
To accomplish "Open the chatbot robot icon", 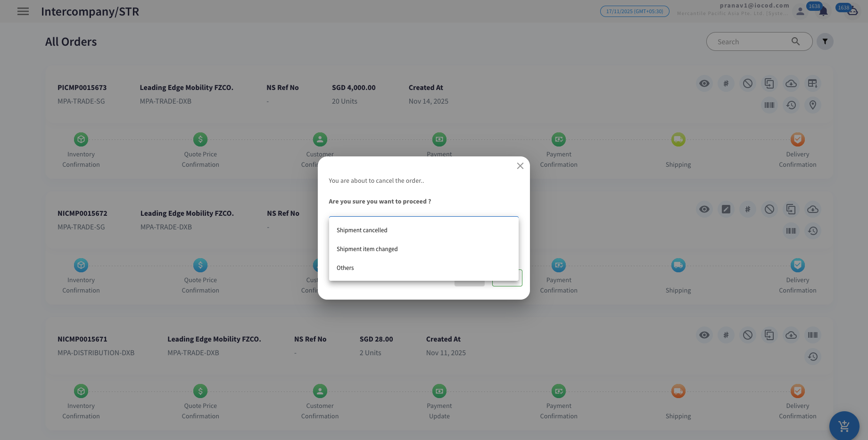I will tap(852, 10).
